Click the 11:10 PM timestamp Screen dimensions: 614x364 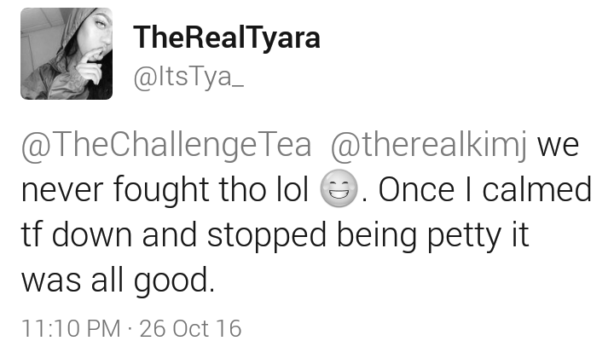pos(71,328)
